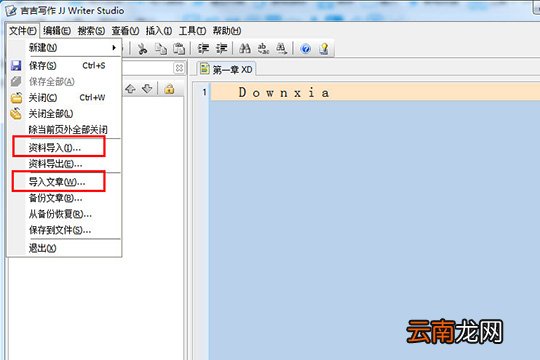Image resolution: width=540 pixels, height=360 pixels.
Task: Choose 退出(X) to exit the program
Action: point(64,248)
